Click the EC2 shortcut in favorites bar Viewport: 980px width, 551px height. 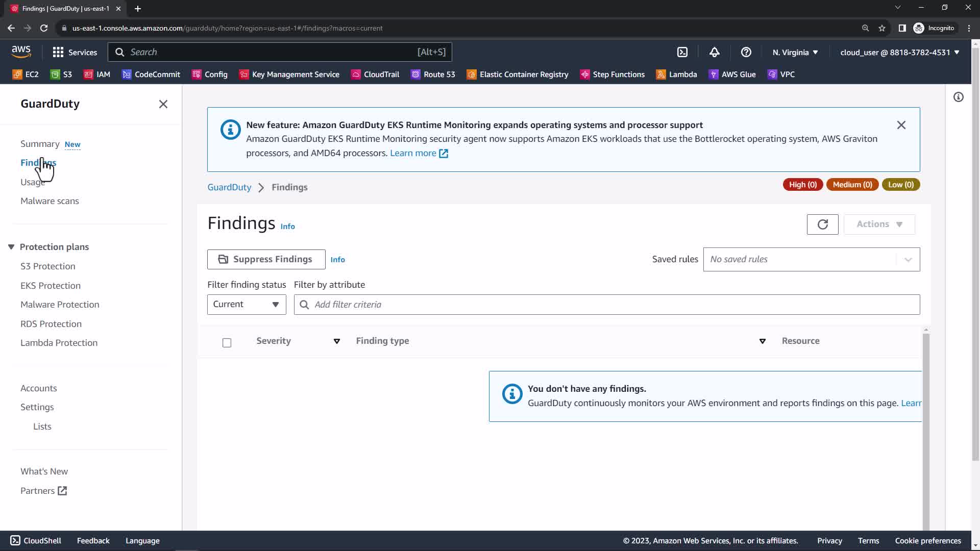coord(26,74)
